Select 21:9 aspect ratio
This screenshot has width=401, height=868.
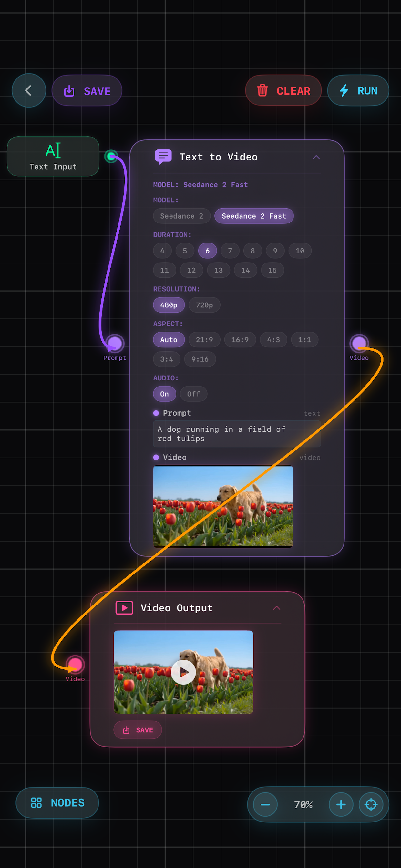pyautogui.click(x=205, y=340)
